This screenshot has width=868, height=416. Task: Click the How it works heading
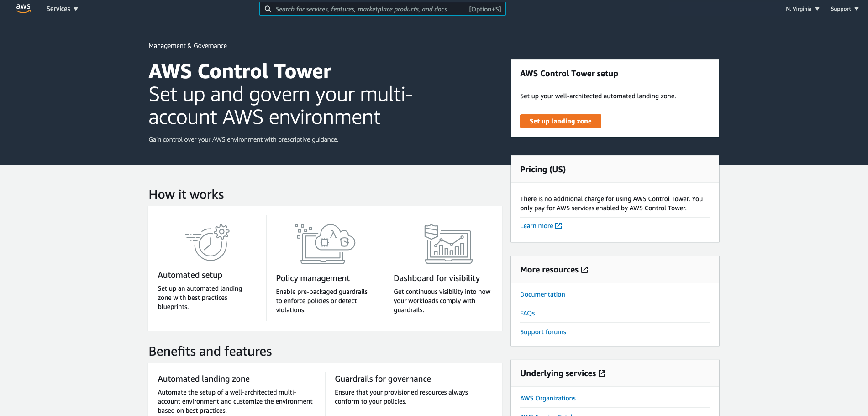186,195
